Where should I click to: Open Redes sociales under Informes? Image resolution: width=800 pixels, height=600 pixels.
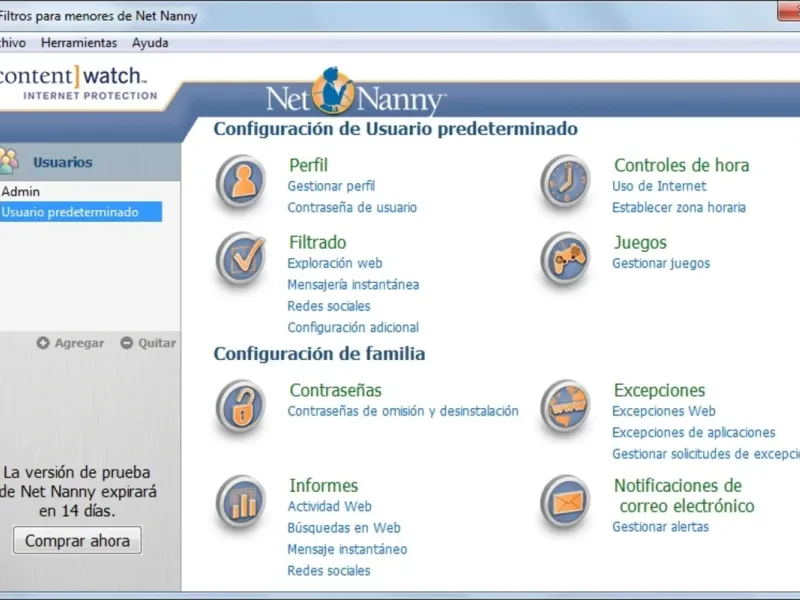329,570
